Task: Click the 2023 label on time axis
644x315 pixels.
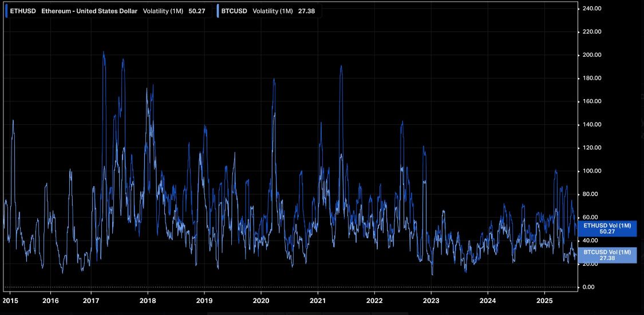Action: click(x=431, y=301)
